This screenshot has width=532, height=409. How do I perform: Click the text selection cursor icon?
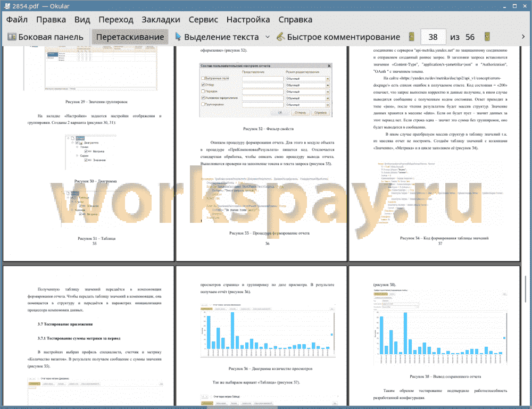point(178,37)
